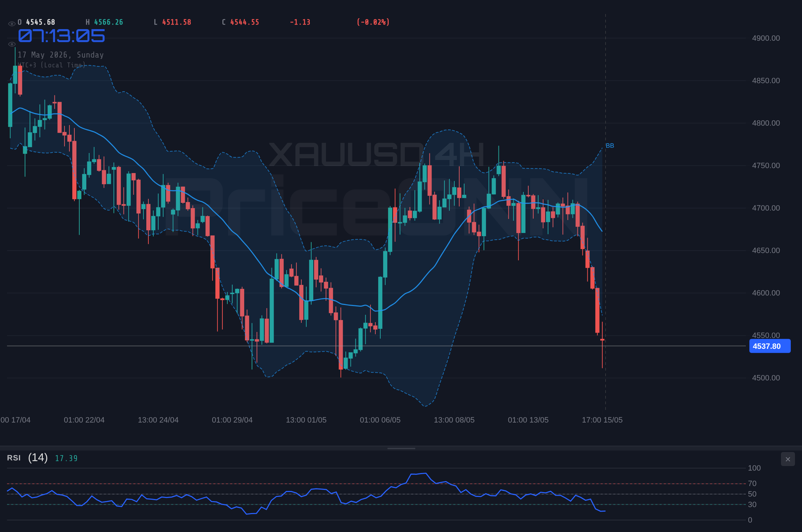
Task: Click the date 17 May 2026, Sunday
Action: [61, 55]
